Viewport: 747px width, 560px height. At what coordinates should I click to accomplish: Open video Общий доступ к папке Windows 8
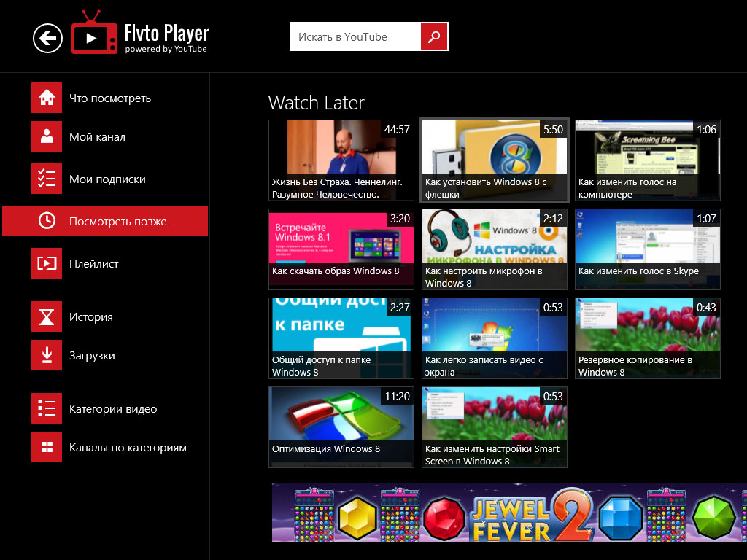tap(341, 338)
